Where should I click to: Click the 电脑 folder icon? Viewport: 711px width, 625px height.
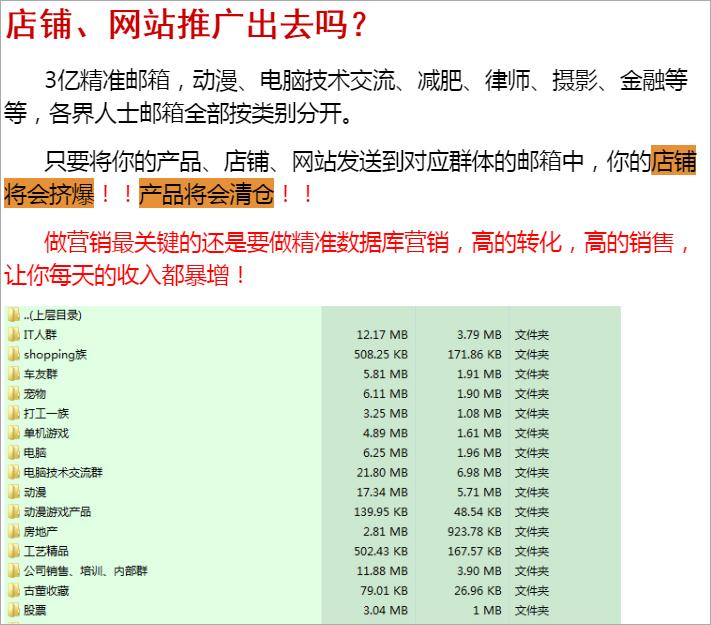[14, 452]
